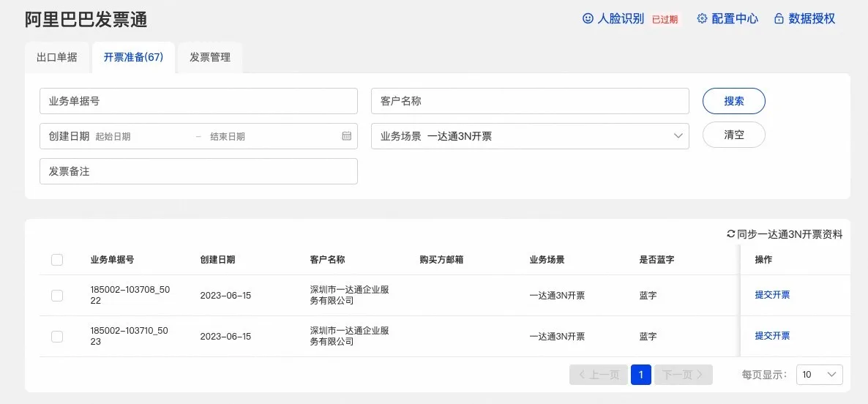Click the 搜索 button
This screenshot has height=404, width=868.
733,102
